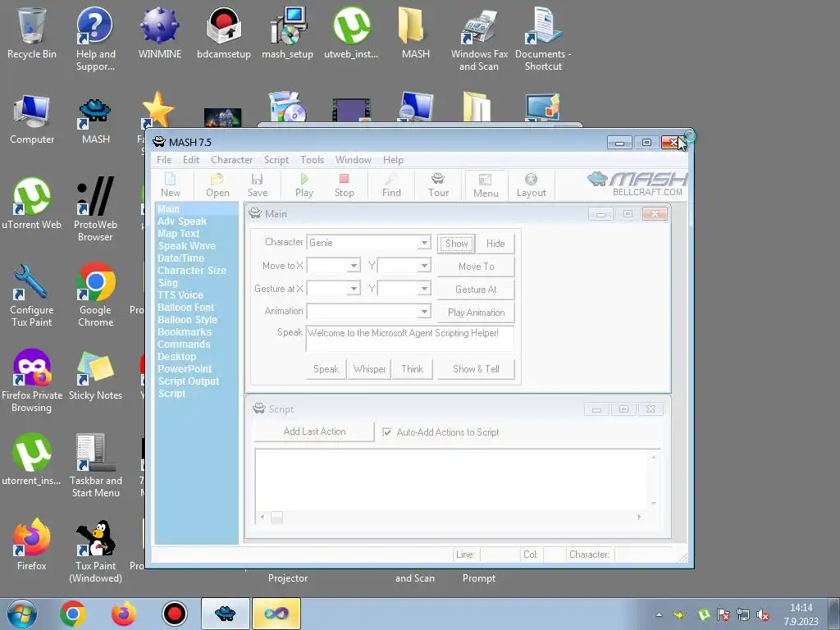840x630 pixels.
Task: Open the Character menu
Action: click(231, 160)
